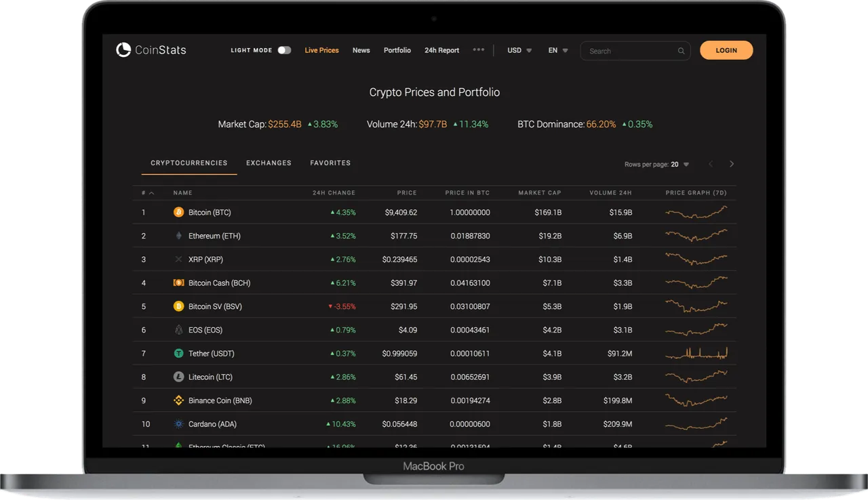Open the Bitcoin SV 7-day price graph

point(696,306)
